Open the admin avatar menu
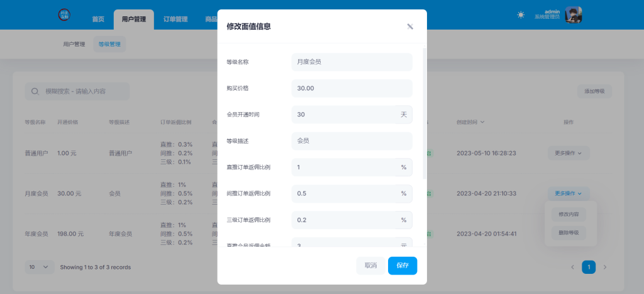 tap(574, 15)
